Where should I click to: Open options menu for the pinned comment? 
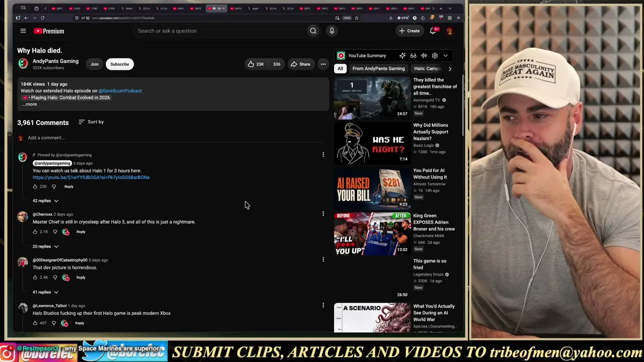click(x=323, y=154)
